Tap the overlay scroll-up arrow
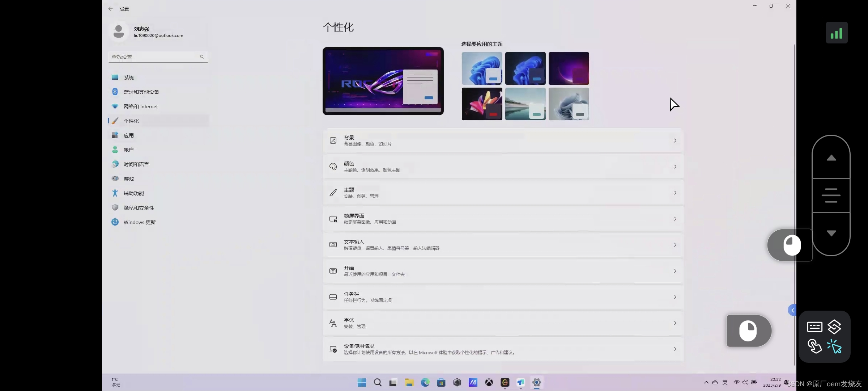Viewport: 868px width, 391px height. (831, 158)
